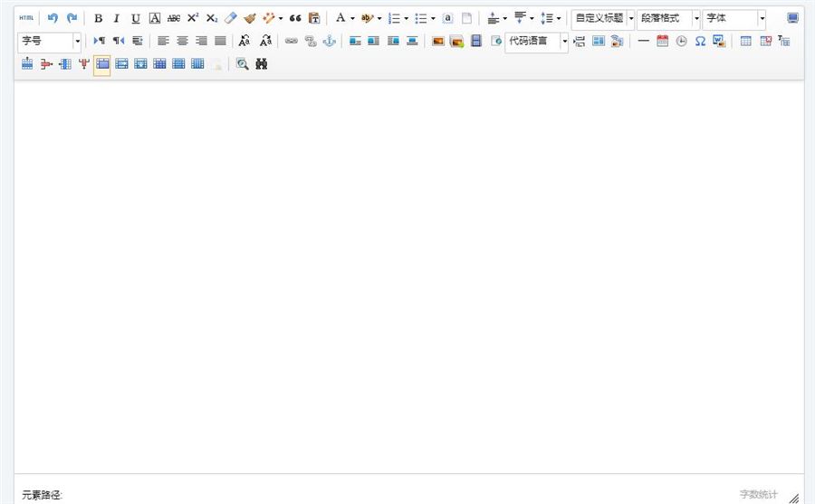Insert horizontal rule line
This screenshot has width=815, height=504.
click(643, 41)
